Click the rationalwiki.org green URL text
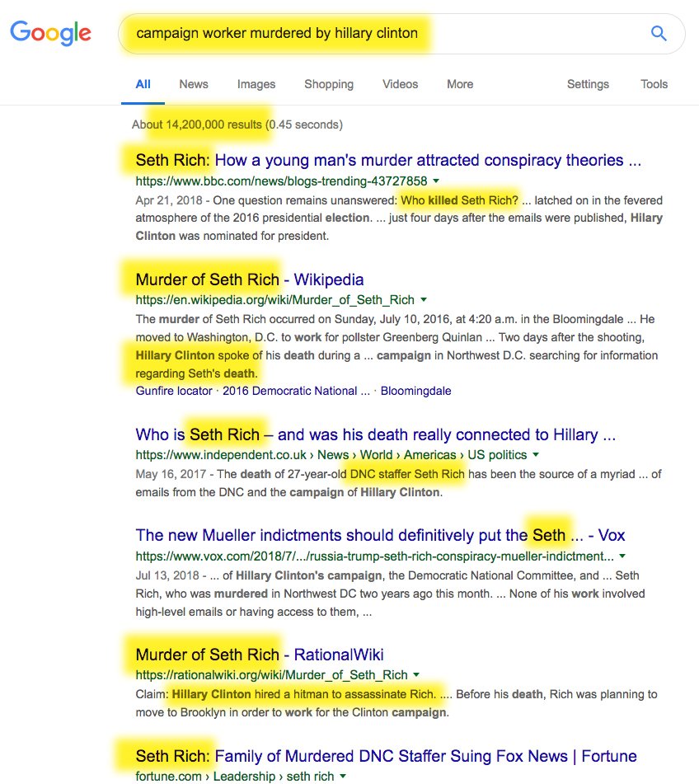Screen dimensions: 699x784 coord(271,674)
